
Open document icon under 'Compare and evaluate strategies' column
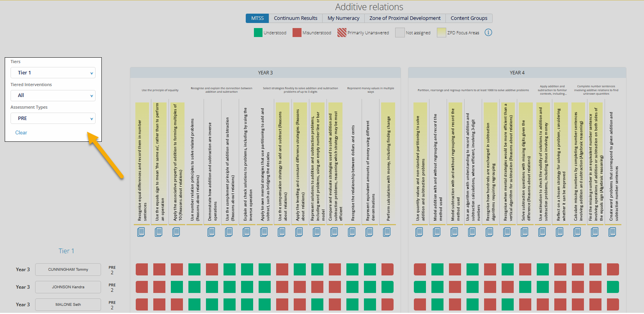click(x=334, y=232)
